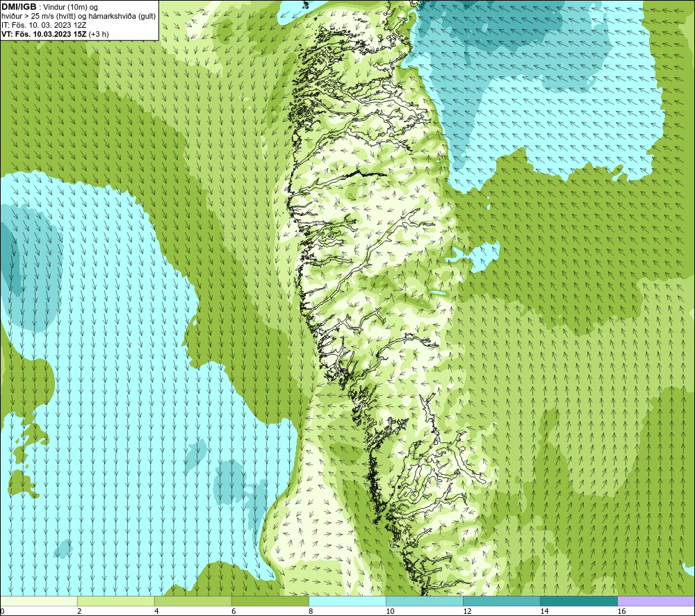Pick the teal 12–14 m/s legend swatch

(502, 601)
